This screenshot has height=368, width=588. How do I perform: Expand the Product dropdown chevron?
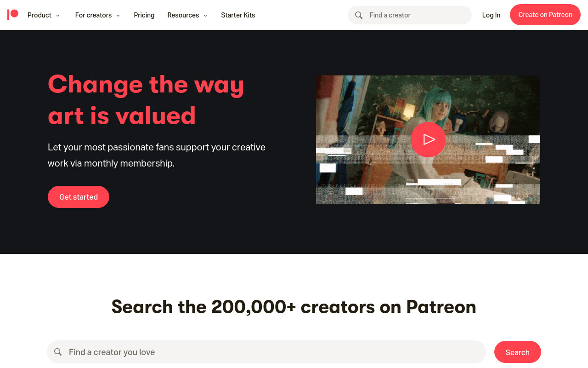pos(58,15)
